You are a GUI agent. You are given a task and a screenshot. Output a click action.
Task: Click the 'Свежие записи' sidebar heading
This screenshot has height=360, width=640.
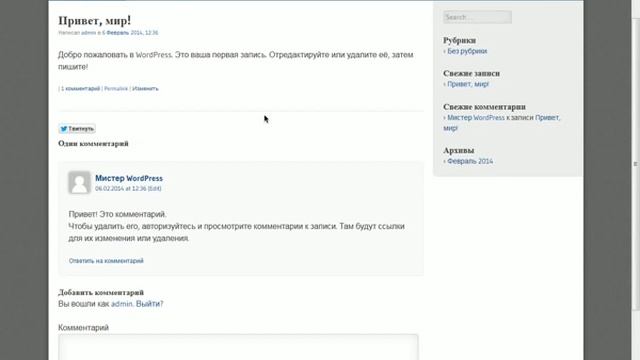coord(471,73)
